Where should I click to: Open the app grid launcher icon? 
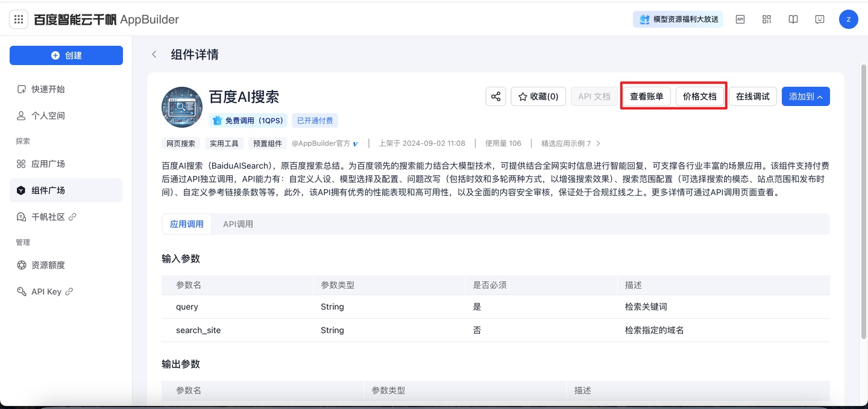click(19, 19)
